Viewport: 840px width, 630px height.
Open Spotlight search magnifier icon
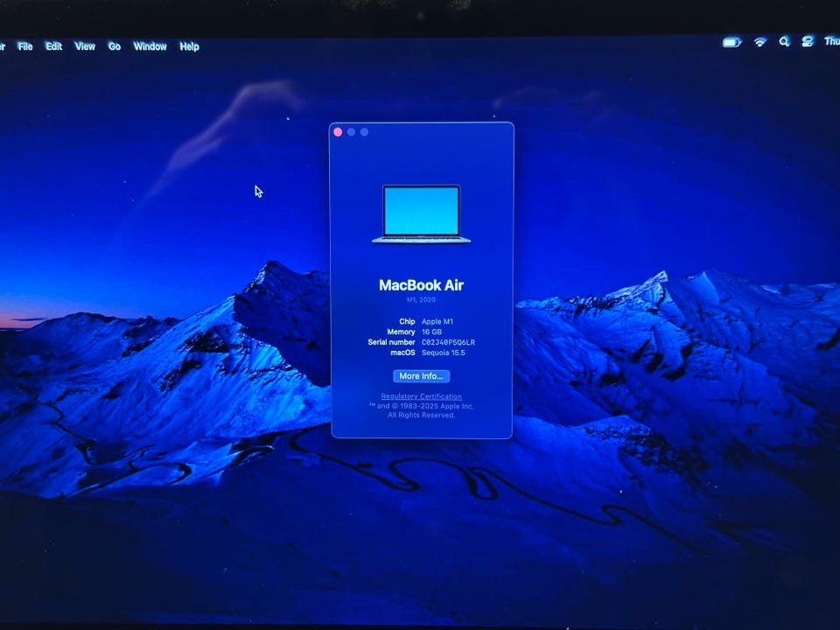pyautogui.click(x=784, y=41)
